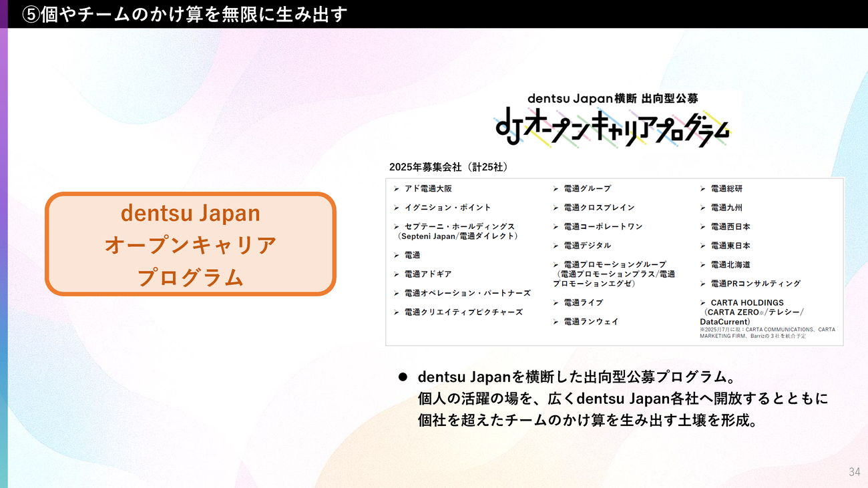Click page number 34
The image size is (868, 488).
pyautogui.click(x=855, y=472)
